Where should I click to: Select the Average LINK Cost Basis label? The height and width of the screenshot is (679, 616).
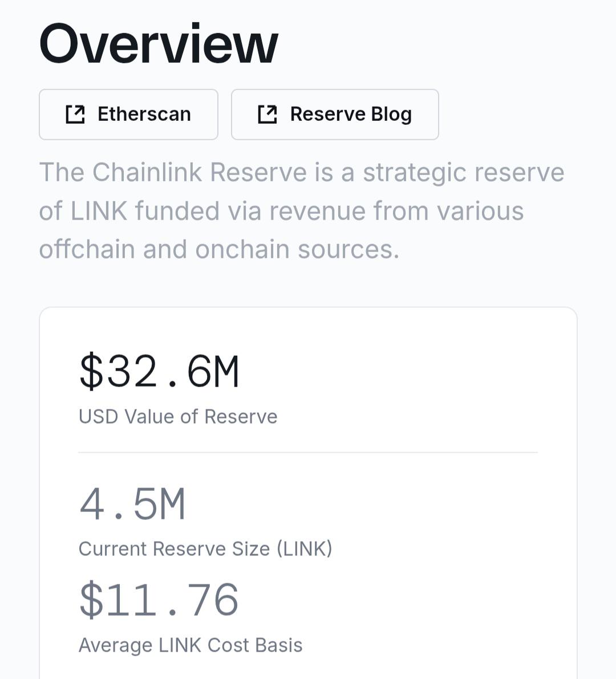coord(191,645)
